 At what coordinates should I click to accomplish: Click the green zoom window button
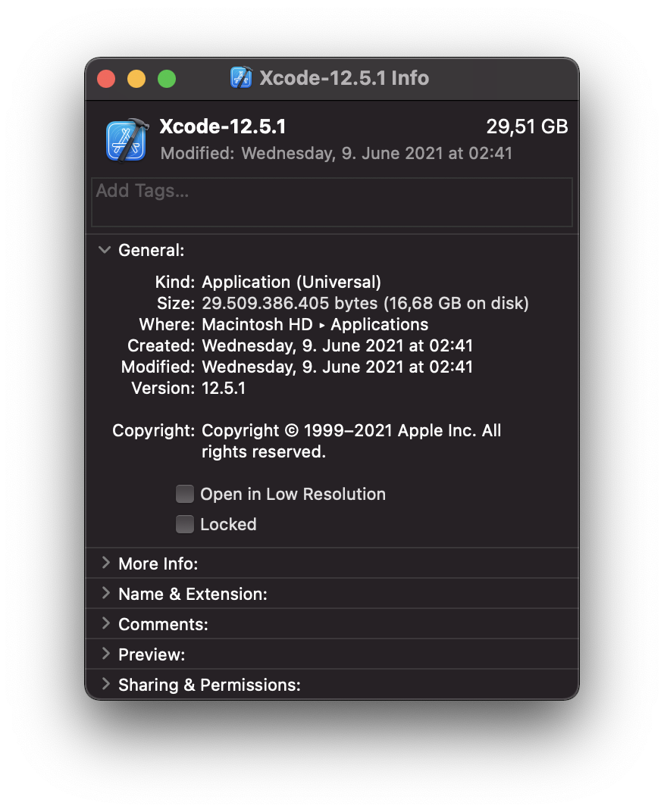(167, 79)
